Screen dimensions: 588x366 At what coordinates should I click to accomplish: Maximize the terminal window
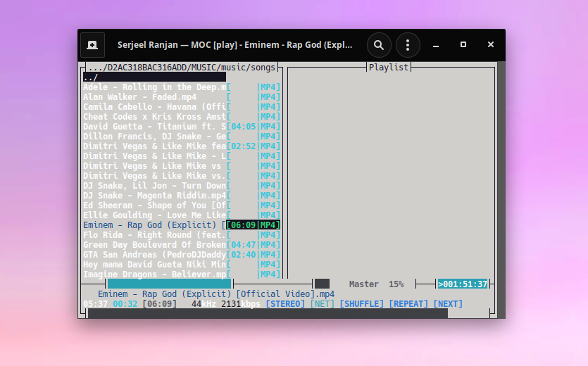point(463,44)
